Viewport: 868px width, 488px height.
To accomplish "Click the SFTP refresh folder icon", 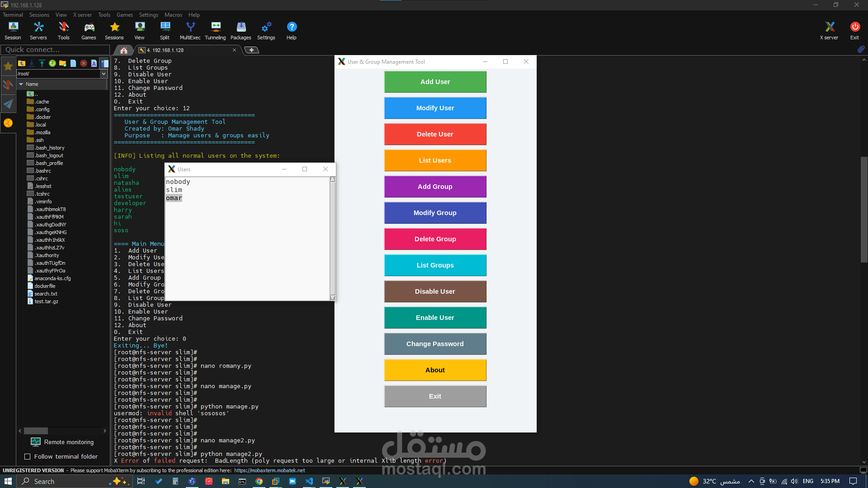I will [52, 63].
